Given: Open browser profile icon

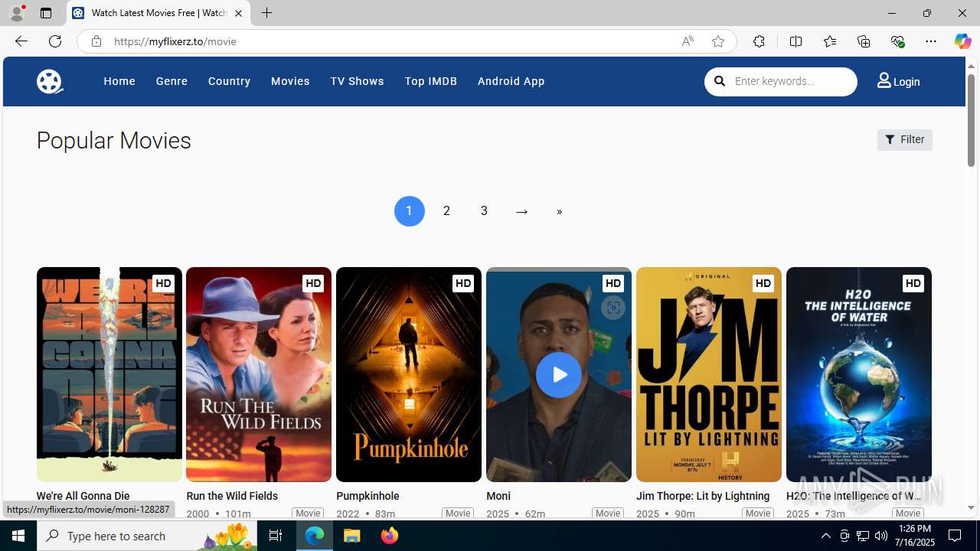Looking at the screenshot, I should [17, 13].
